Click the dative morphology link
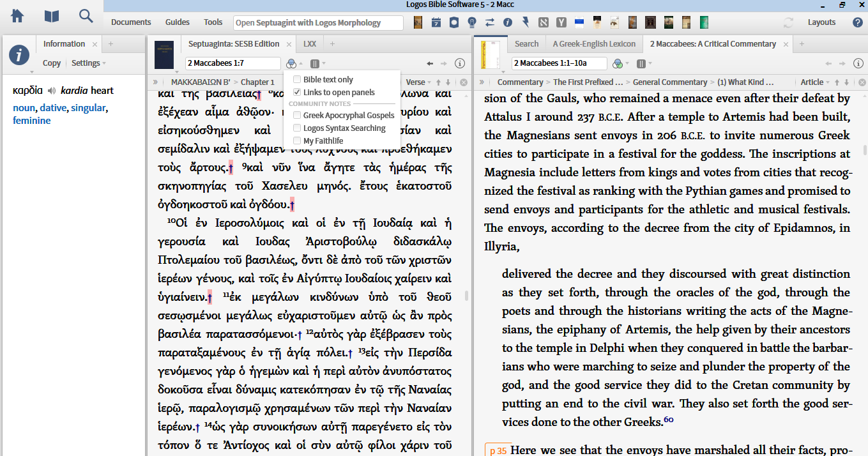Screen dimensions: 868x456 (x=53, y=108)
